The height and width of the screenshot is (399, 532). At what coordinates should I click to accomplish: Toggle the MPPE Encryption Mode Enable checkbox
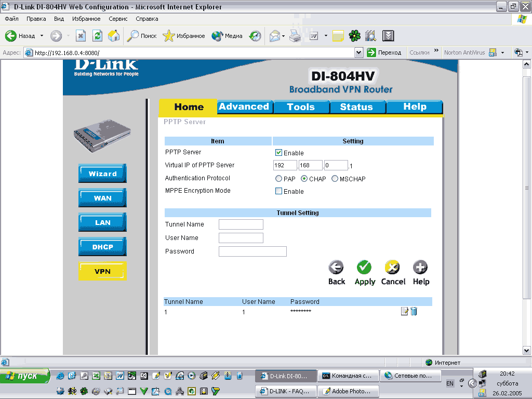point(278,191)
